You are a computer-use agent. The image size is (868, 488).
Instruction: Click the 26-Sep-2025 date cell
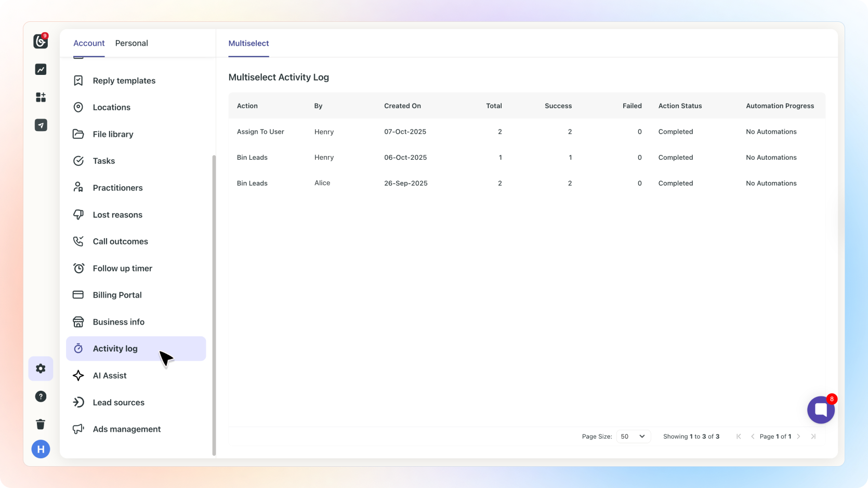[x=406, y=183]
